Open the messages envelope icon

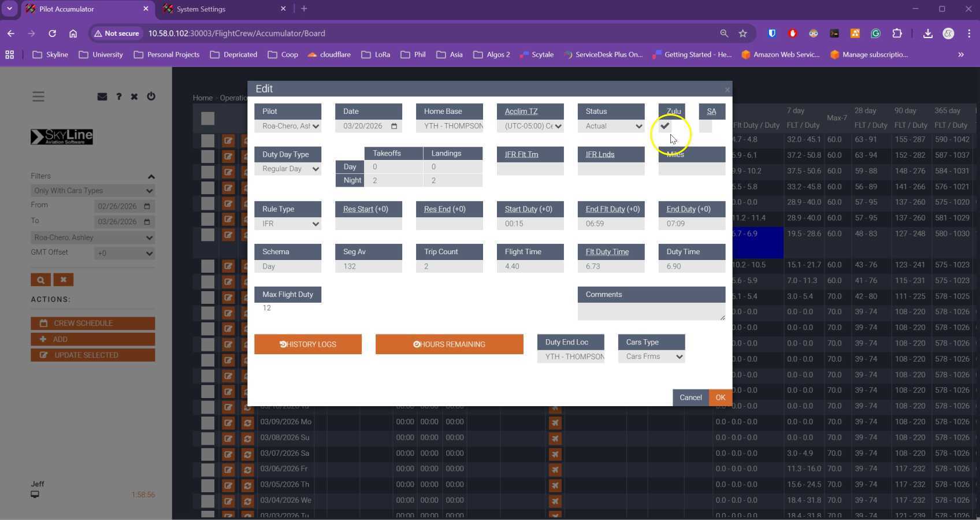102,96
